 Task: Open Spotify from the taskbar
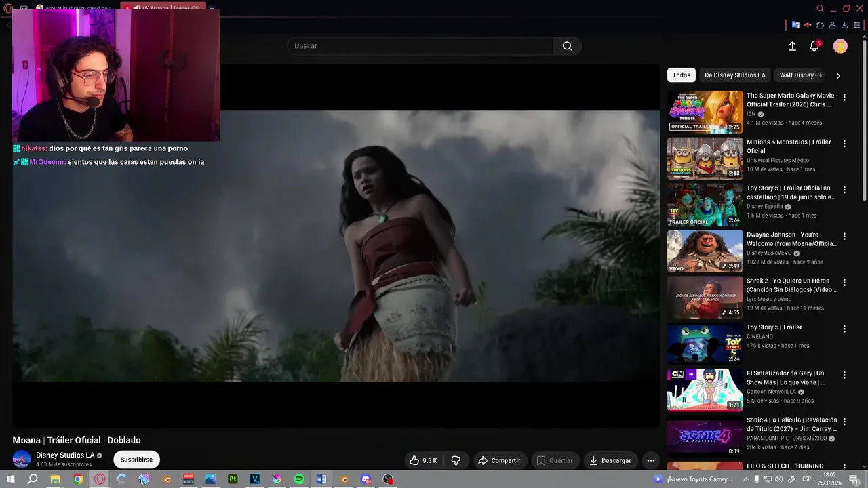point(299,479)
